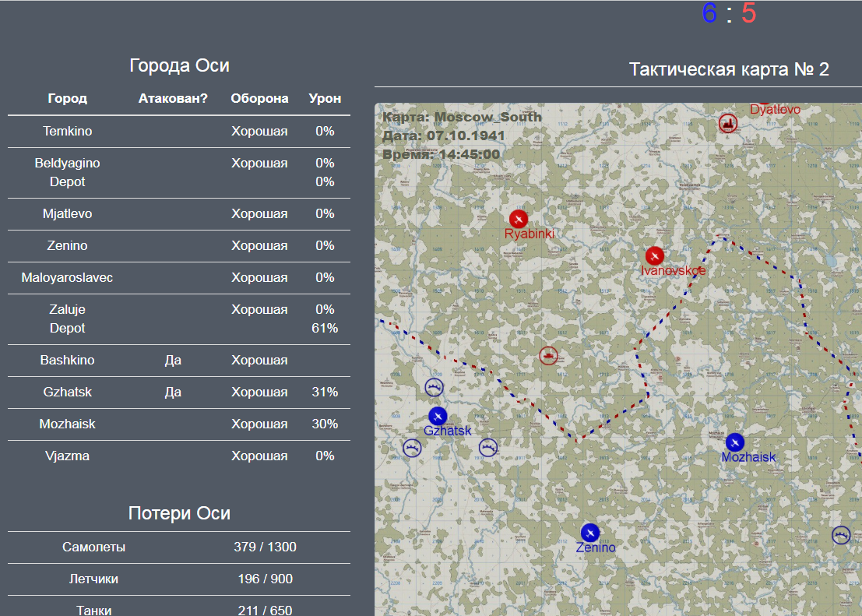Click the red score number 5
862x616 pixels.
pos(749,13)
